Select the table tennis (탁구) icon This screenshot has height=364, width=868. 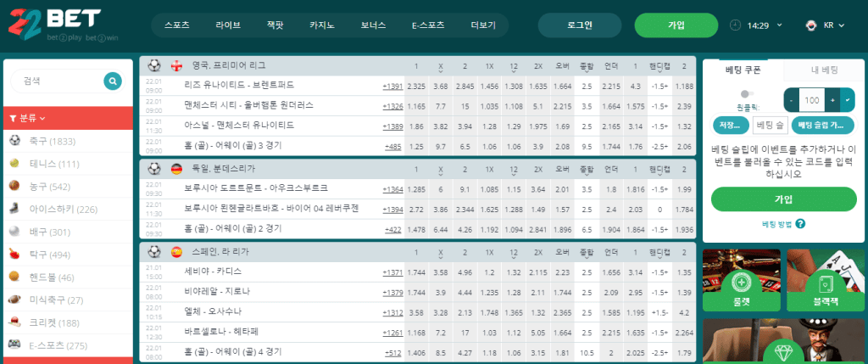15,255
